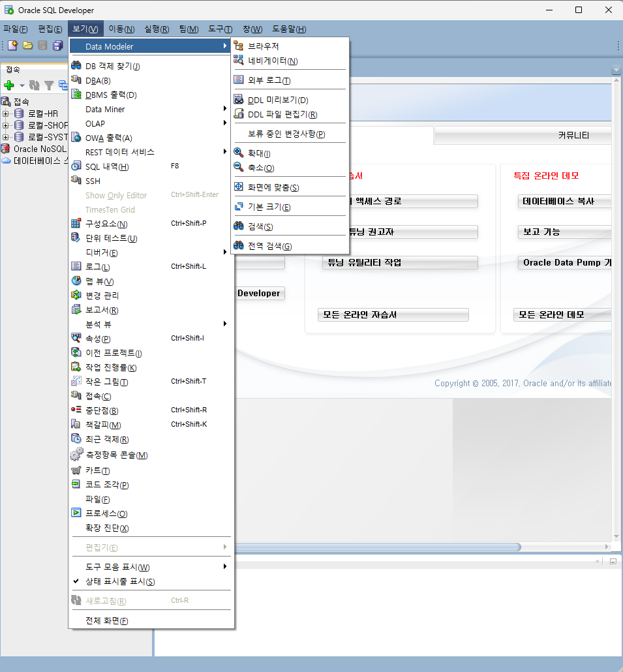Click the vertical scrollbar down arrow
Viewport: 623px width, 672px height.
point(616,536)
